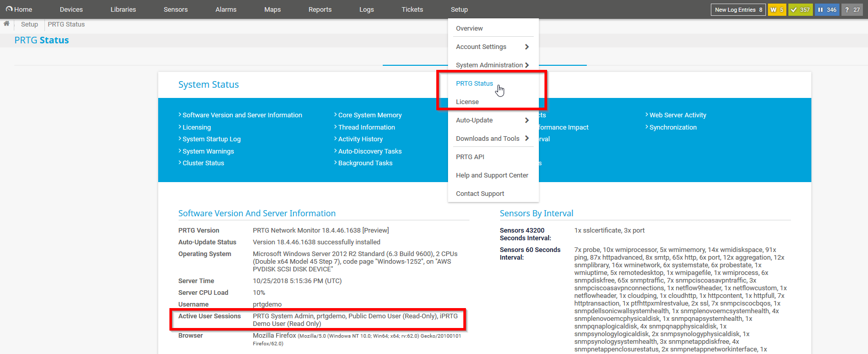The height and width of the screenshot is (354, 868).
Task: Open the Devices menu in the top bar
Action: pos(71,10)
